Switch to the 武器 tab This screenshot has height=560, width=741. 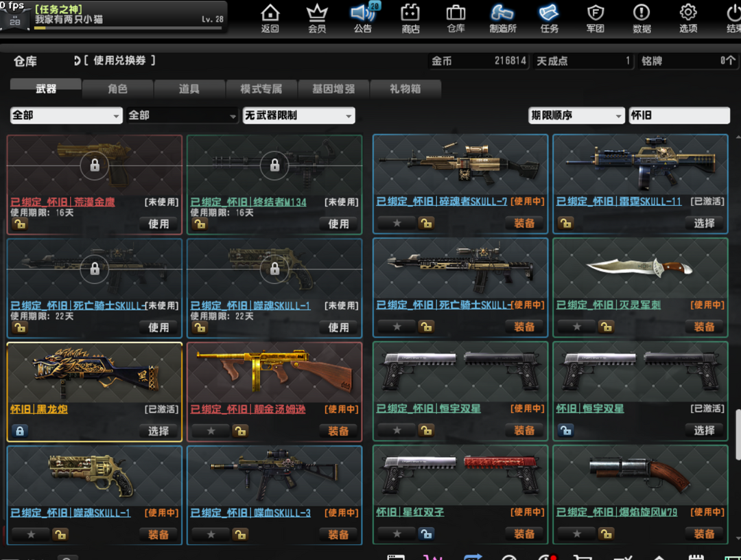[46, 89]
